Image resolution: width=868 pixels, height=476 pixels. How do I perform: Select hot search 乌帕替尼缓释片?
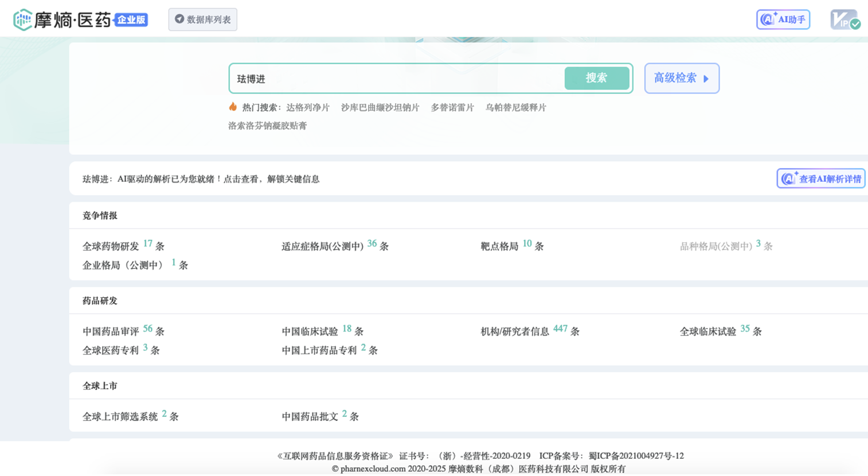(515, 108)
